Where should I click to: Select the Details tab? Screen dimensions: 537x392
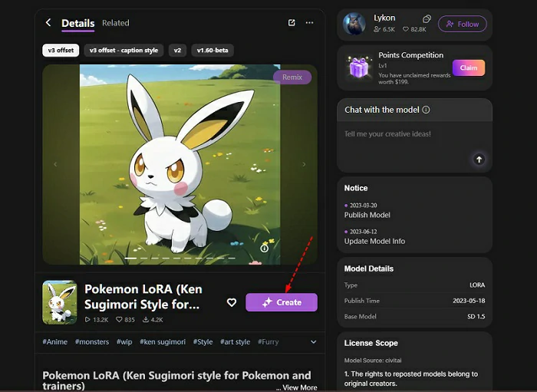coord(77,23)
